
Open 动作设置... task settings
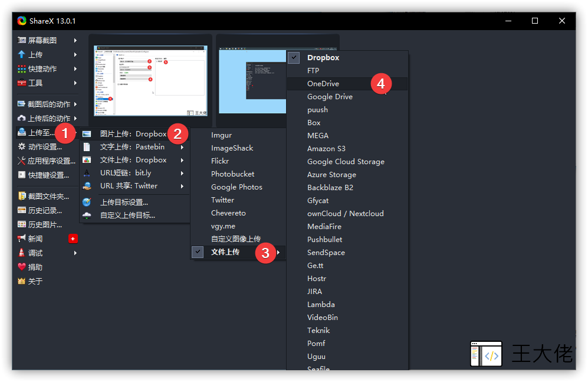click(x=47, y=147)
